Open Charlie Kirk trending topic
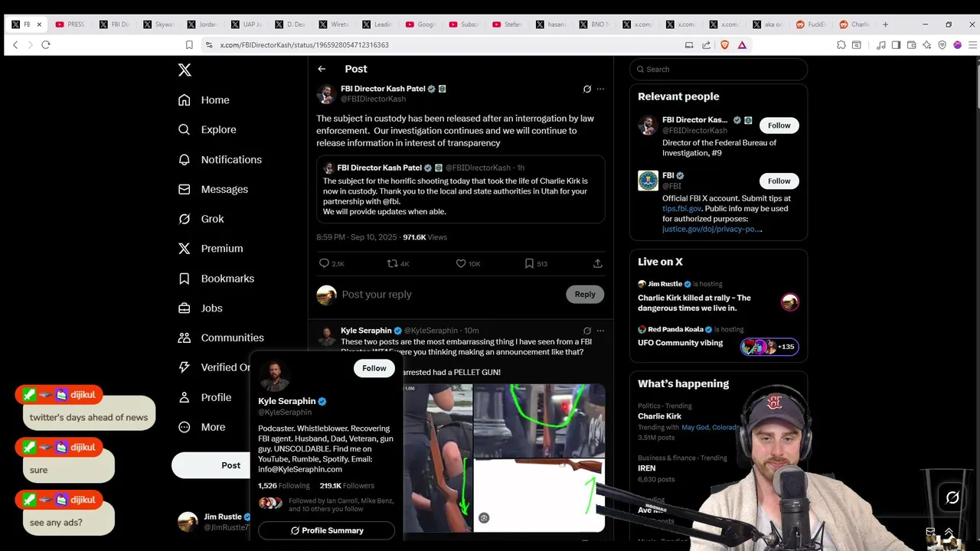 [x=659, y=416]
